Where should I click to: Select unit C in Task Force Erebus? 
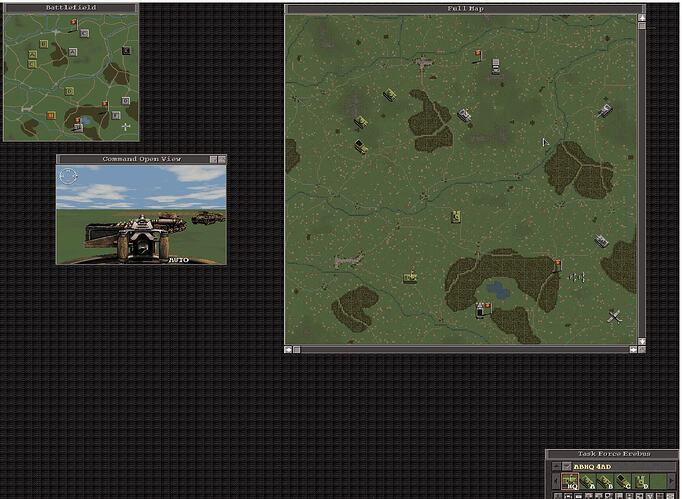(622, 481)
